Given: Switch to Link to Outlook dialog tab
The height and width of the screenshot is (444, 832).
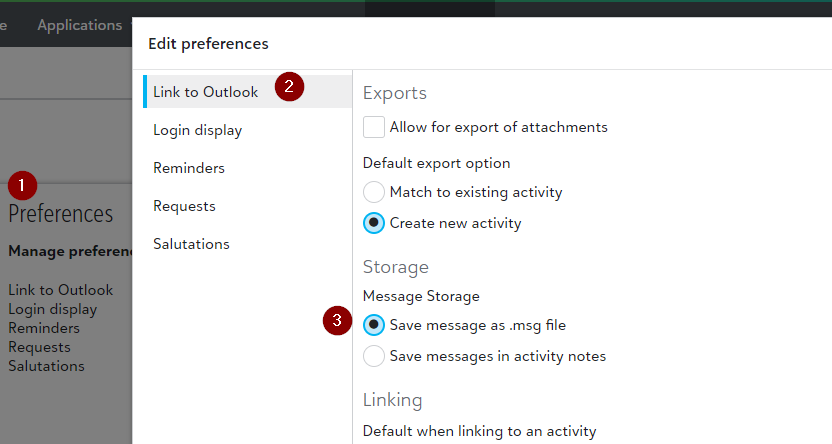Looking at the screenshot, I should (x=206, y=92).
